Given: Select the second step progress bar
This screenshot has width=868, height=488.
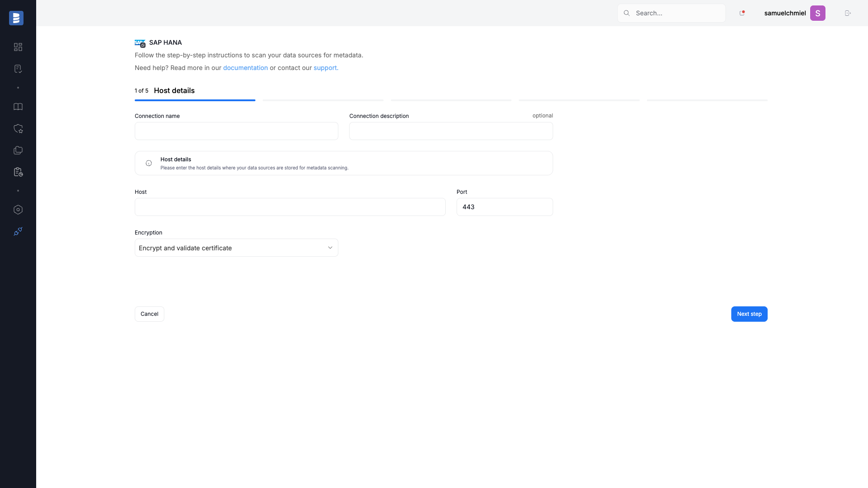Looking at the screenshot, I should click(323, 100).
